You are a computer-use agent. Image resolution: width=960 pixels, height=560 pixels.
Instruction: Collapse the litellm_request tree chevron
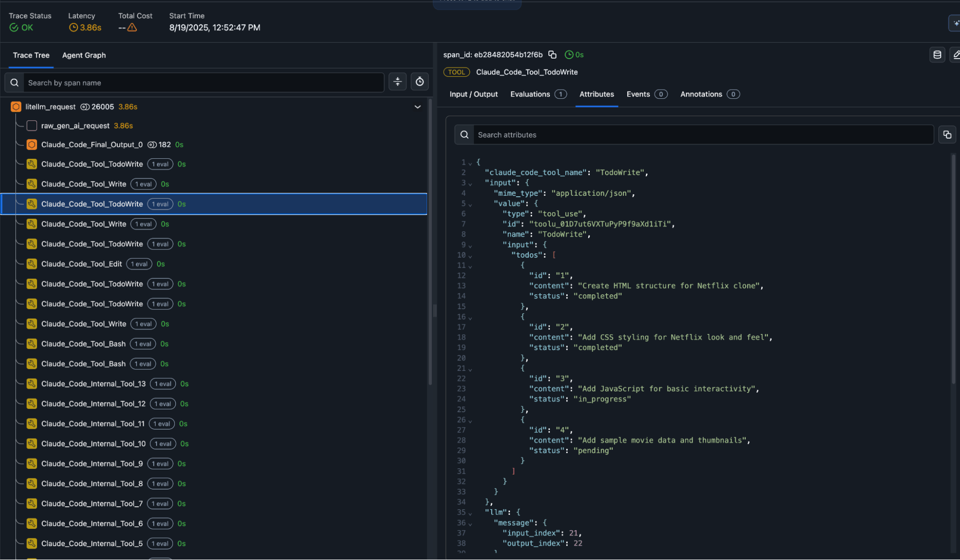(x=417, y=107)
